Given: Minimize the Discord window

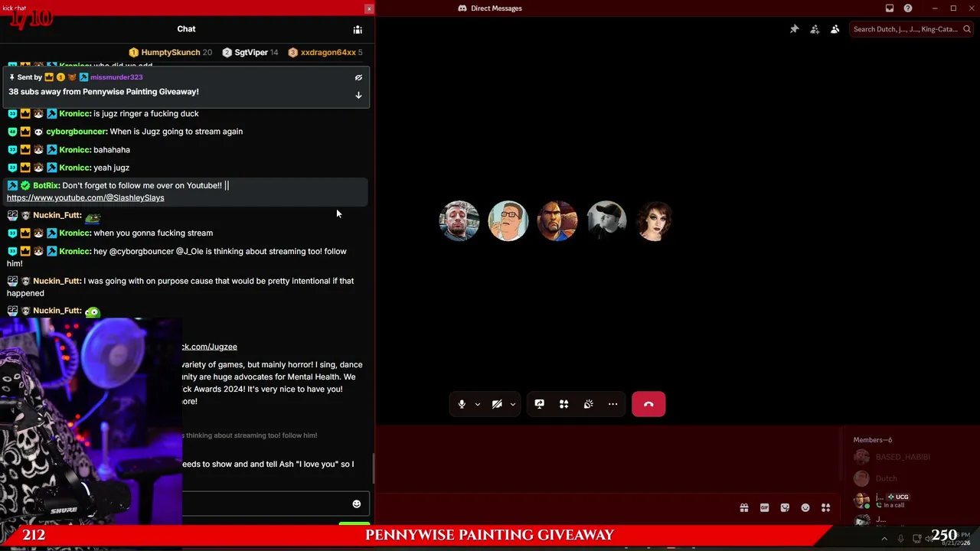Looking at the screenshot, I should [x=935, y=8].
